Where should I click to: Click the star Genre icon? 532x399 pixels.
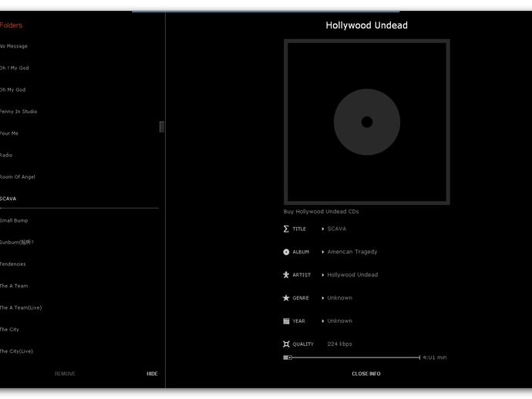[x=286, y=297]
